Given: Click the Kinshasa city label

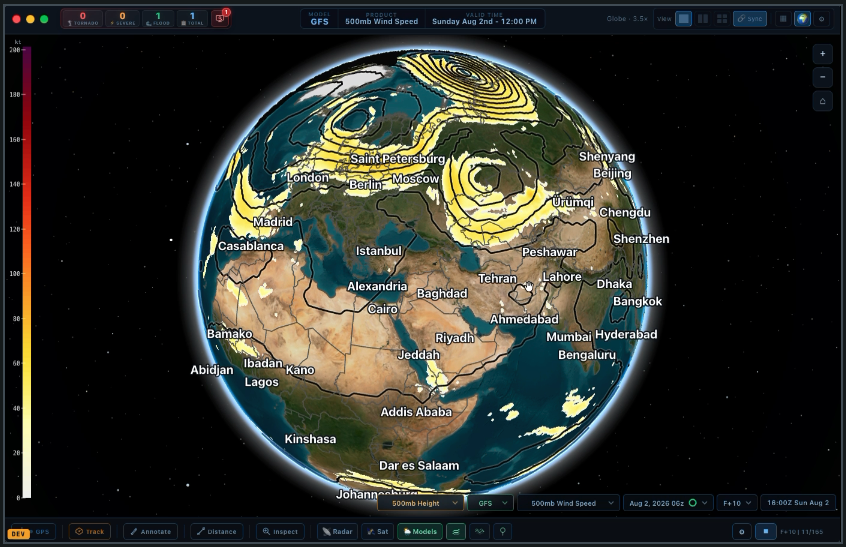Looking at the screenshot, I should [310, 439].
